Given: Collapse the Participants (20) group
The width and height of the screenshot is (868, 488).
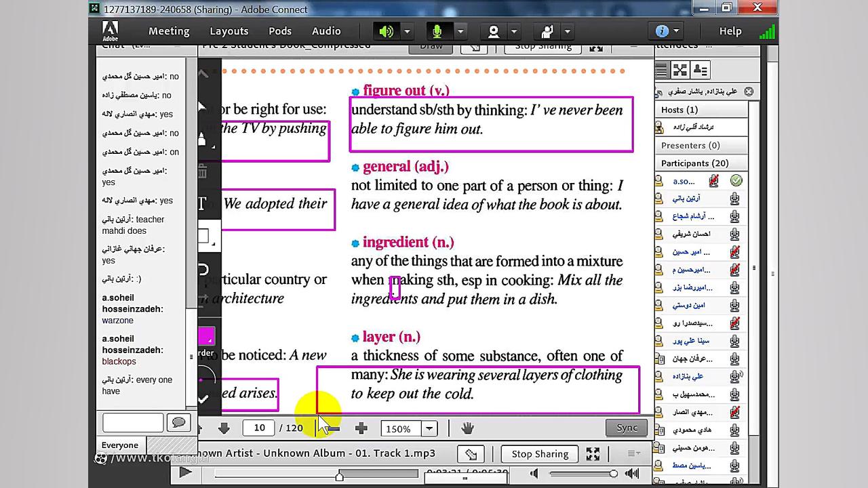Looking at the screenshot, I should click(x=701, y=163).
